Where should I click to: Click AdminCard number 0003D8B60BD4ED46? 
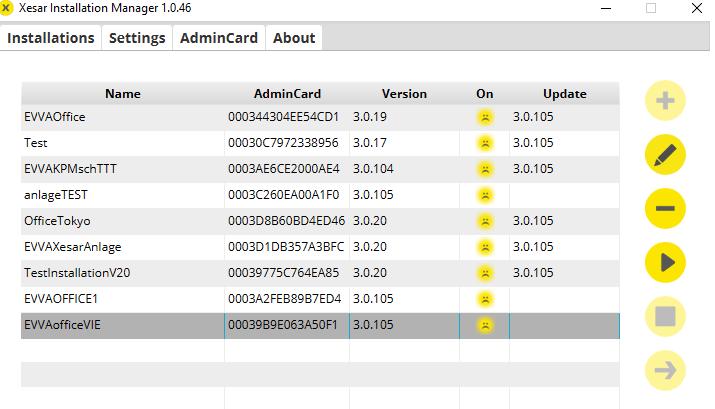point(286,221)
